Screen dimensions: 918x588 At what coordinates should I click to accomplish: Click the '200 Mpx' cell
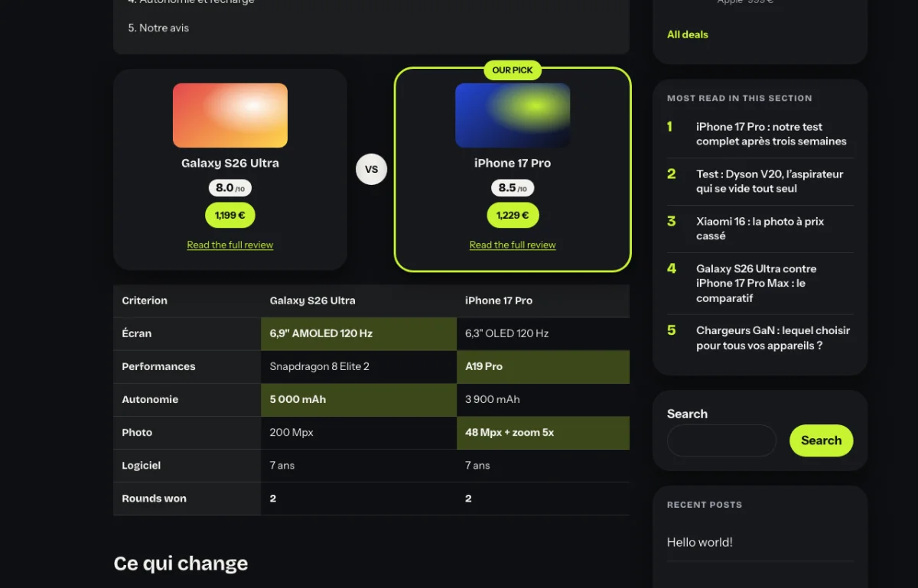(358, 433)
